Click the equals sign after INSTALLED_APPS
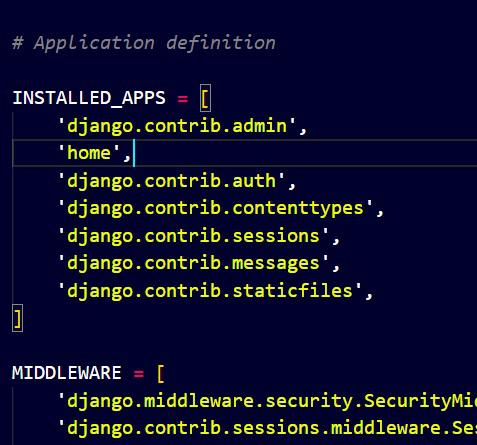 tap(183, 99)
